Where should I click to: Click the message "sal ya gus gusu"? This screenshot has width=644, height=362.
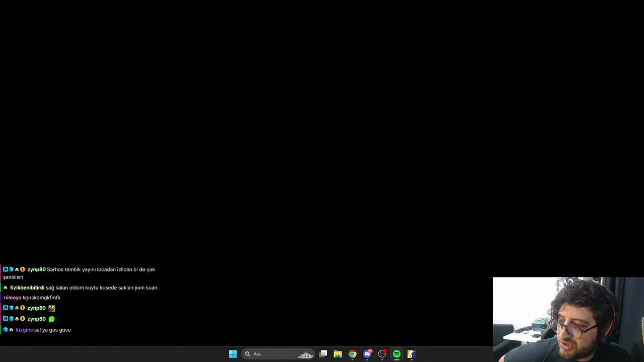(x=52, y=330)
